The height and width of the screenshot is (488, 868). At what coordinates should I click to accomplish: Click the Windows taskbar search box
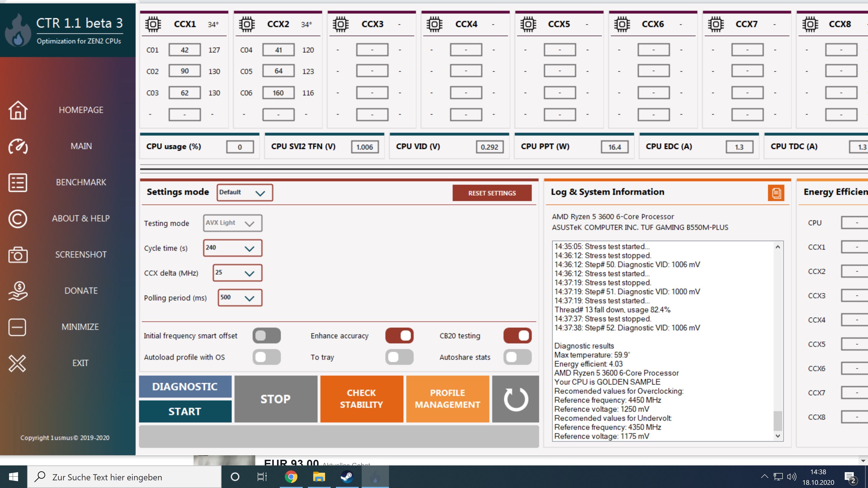click(124, 477)
